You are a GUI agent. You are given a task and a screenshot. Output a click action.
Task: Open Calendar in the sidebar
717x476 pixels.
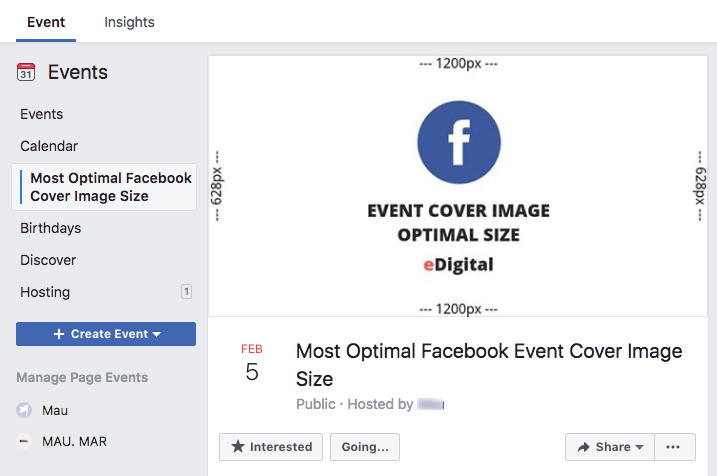point(49,146)
